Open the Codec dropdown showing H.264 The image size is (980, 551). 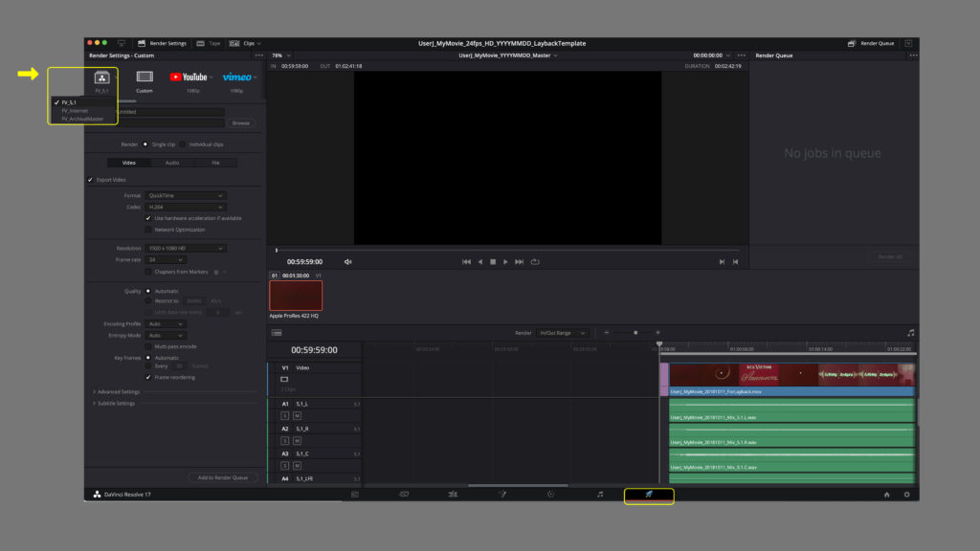click(185, 207)
